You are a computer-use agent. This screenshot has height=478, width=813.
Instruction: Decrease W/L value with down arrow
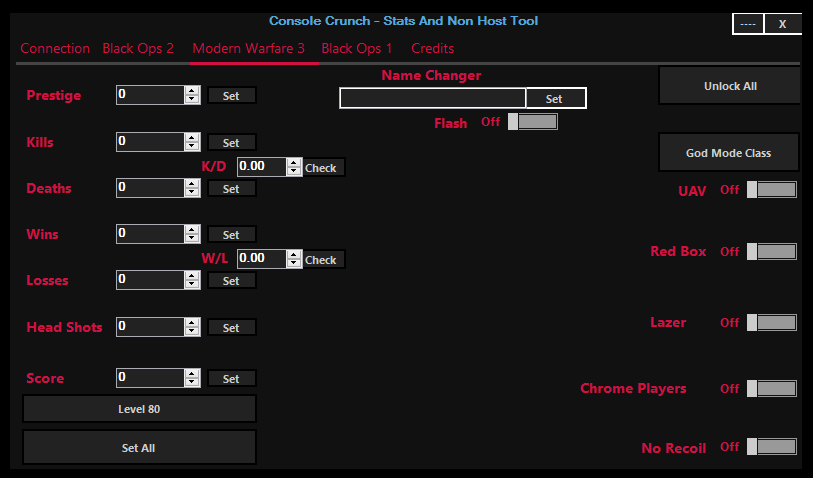pyautogui.click(x=294, y=263)
